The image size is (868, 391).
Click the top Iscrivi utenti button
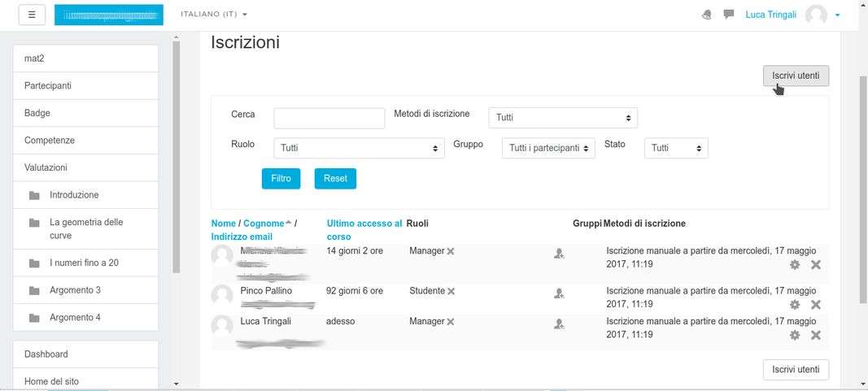click(x=796, y=76)
